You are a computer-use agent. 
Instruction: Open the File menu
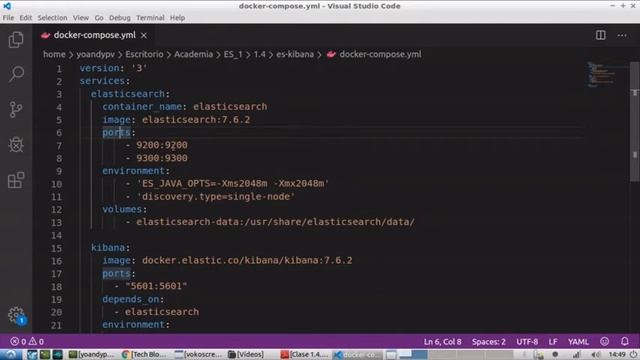click(x=8, y=18)
